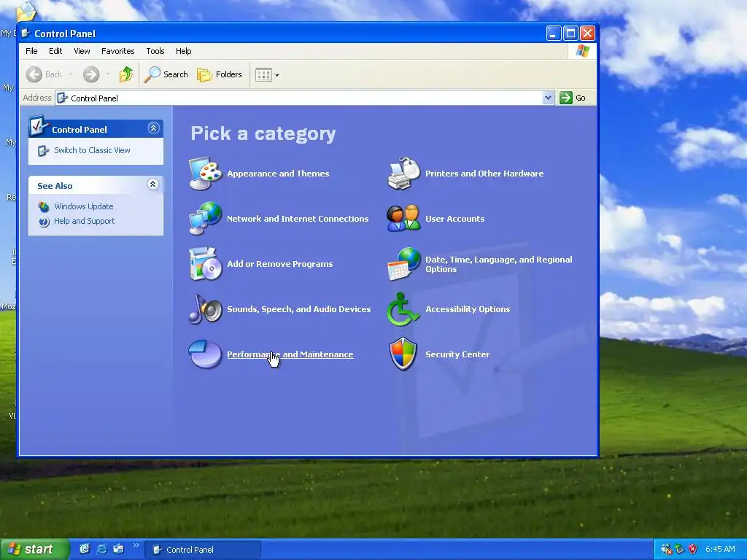Click Switch to Classic View link
Viewport: 747px width, 560px height.
pyautogui.click(x=92, y=150)
